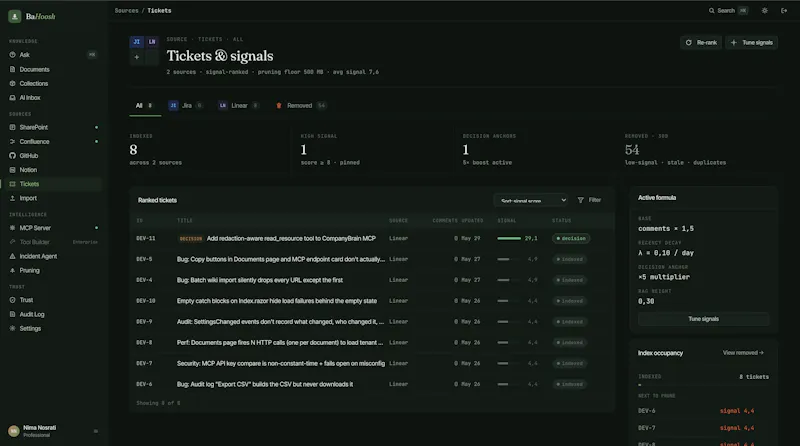
Task: Go to Sources in breadcrumb
Action: pos(127,10)
